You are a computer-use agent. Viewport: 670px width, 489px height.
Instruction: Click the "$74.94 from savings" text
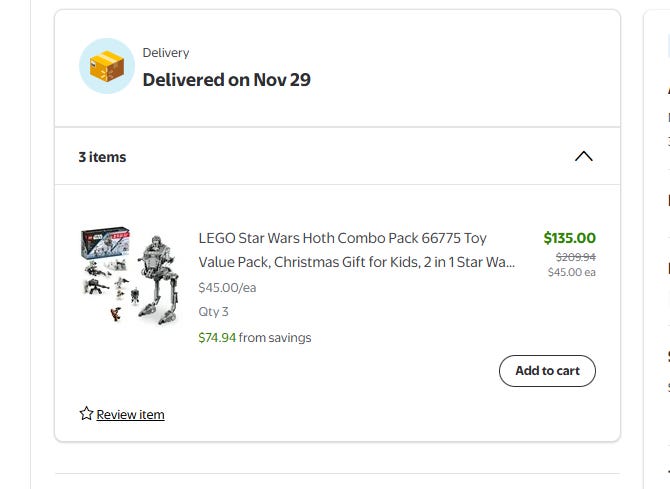pyautogui.click(x=255, y=338)
